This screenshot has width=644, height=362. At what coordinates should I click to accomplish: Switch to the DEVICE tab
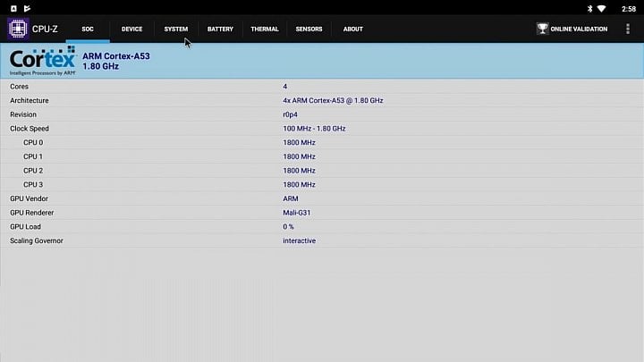point(131,29)
